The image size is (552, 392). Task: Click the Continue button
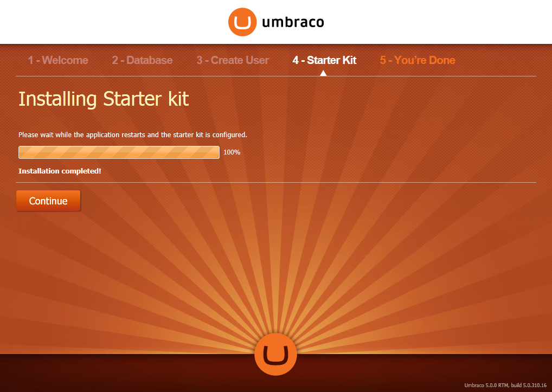point(48,201)
